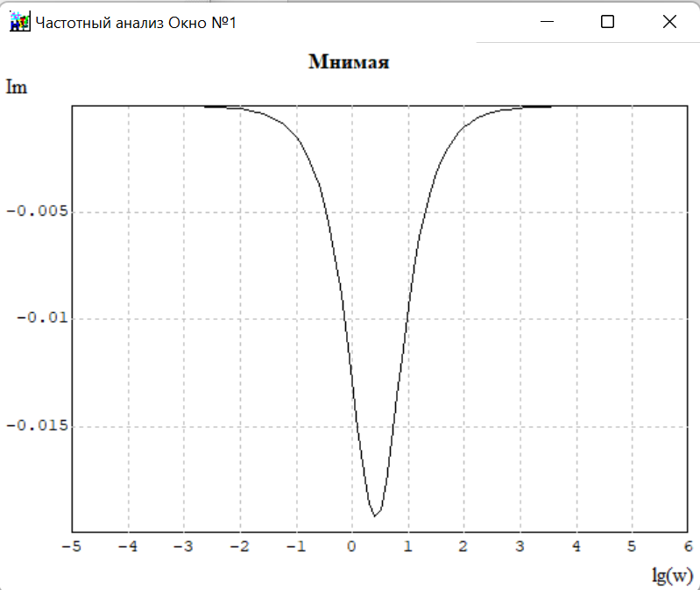Viewport: 700px width, 590px height.
Task: Click the y-axis value -0.01
Action: click(42, 318)
